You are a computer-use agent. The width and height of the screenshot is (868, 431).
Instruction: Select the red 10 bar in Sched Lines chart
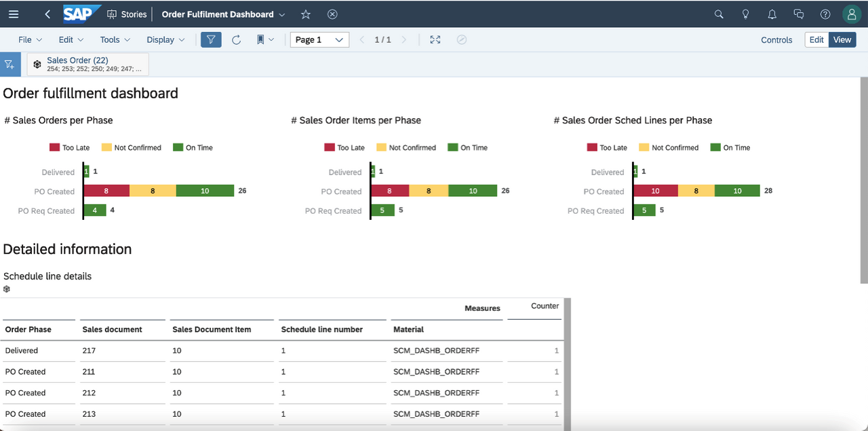pos(656,191)
